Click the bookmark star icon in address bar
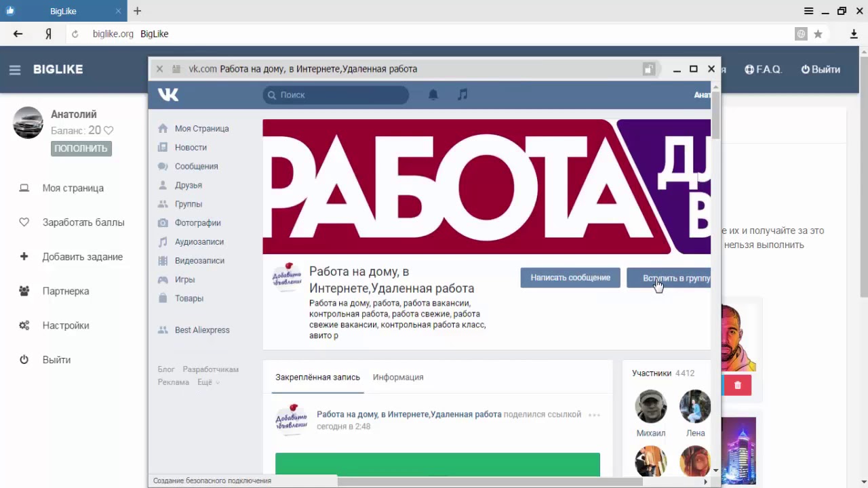Viewport: 868px width, 488px height. pyautogui.click(x=818, y=34)
